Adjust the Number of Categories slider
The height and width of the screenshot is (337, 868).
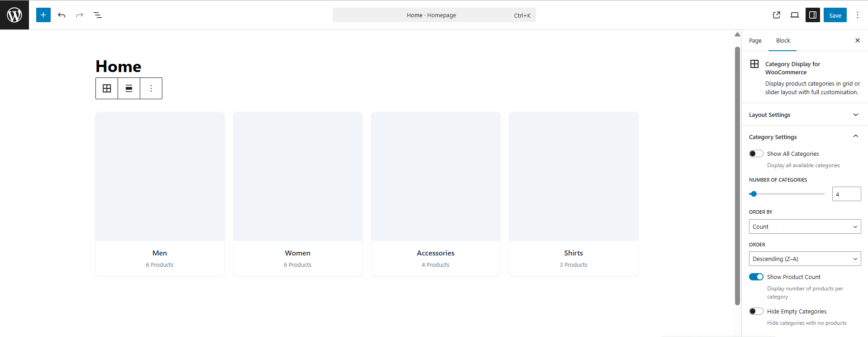pyautogui.click(x=787, y=194)
